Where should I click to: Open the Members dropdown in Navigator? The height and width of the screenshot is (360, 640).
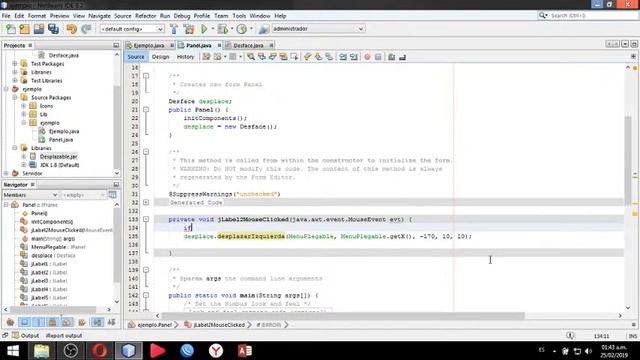point(30,195)
